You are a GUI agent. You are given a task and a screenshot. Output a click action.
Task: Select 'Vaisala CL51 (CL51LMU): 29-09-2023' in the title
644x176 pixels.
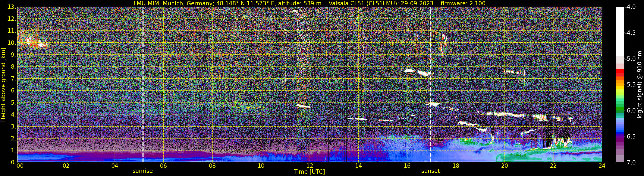point(381,3)
